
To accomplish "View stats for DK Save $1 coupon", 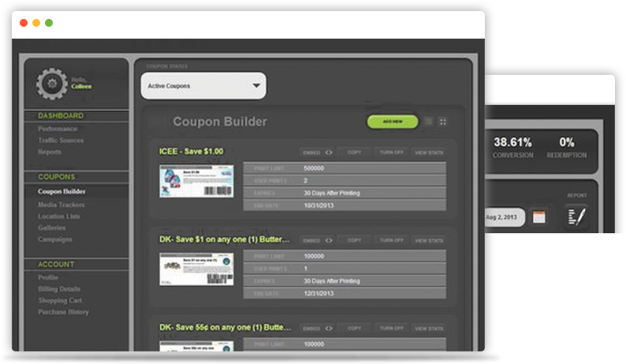I will pyautogui.click(x=429, y=240).
